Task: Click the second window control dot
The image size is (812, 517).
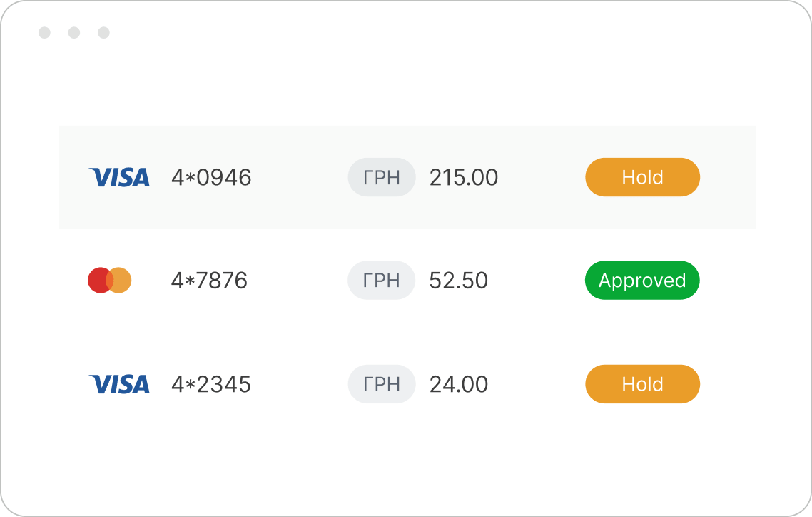Action: click(x=74, y=33)
